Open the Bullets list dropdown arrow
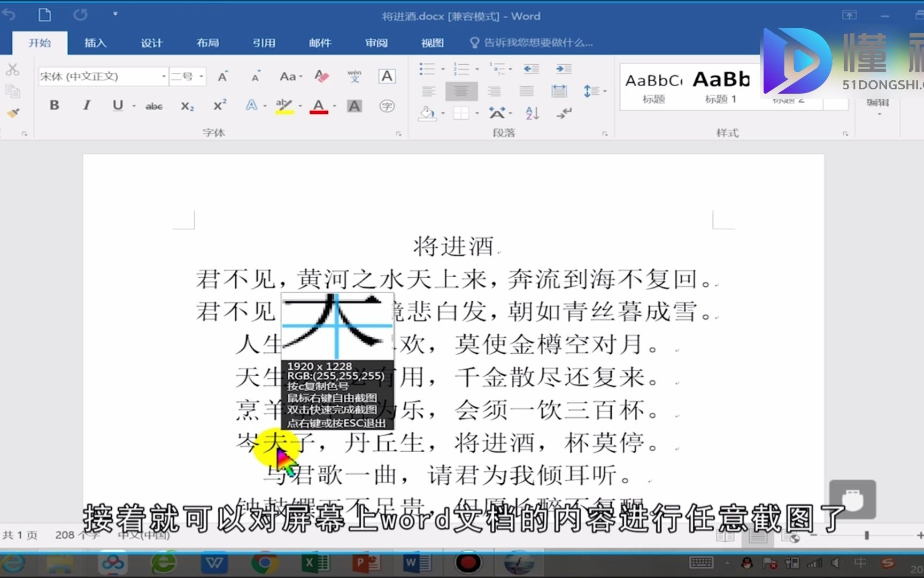 [443, 69]
